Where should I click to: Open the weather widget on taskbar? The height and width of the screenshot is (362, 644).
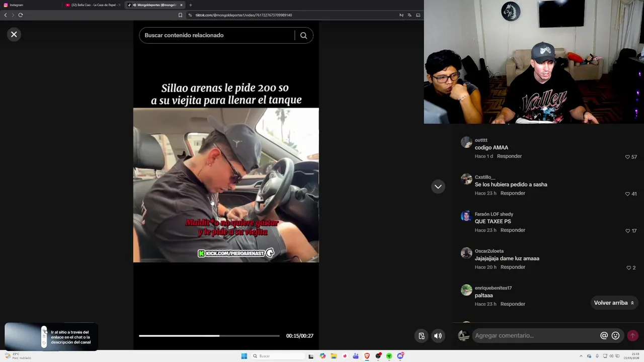pyautogui.click(x=18, y=356)
